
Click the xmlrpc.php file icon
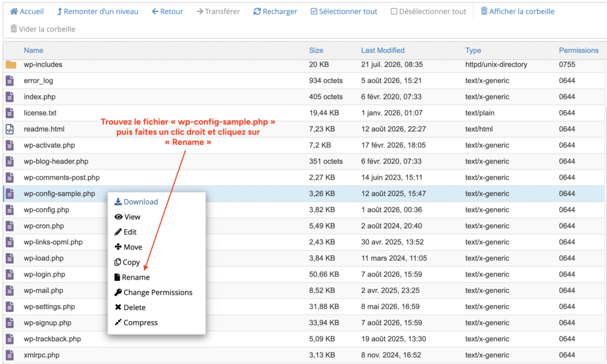coord(9,355)
